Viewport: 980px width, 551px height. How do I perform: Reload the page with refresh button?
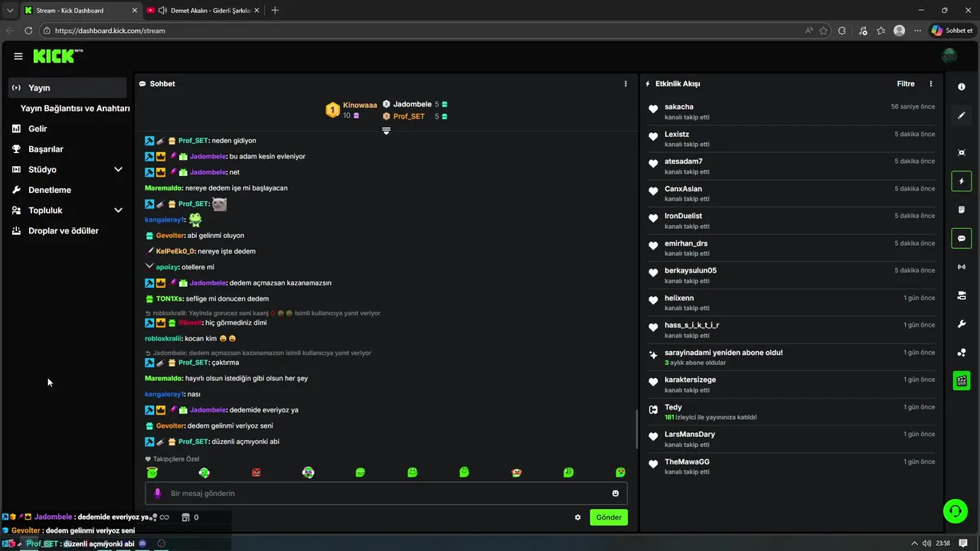[x=28, y=31]
